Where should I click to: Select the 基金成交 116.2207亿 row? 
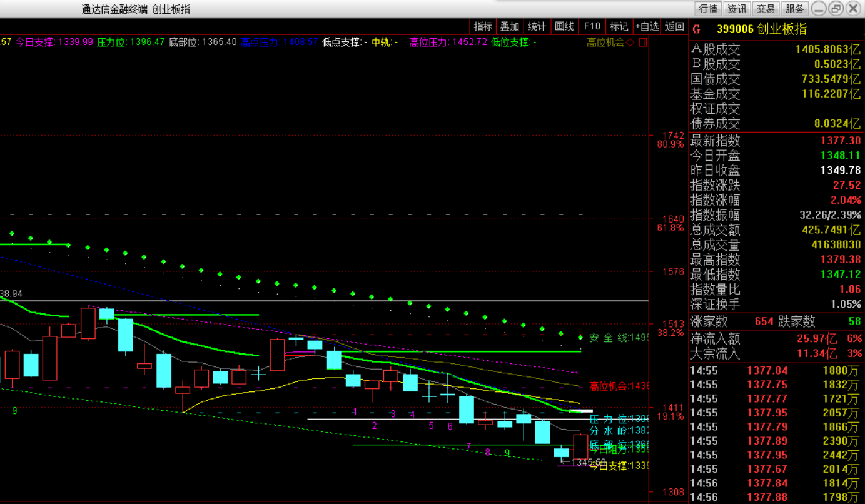[x=776, y=94]
